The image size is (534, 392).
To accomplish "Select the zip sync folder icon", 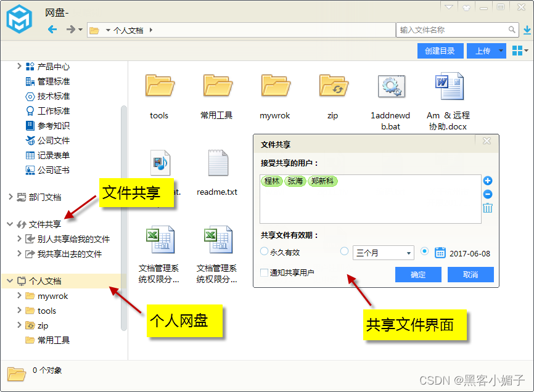I will [x=334, y=86].
